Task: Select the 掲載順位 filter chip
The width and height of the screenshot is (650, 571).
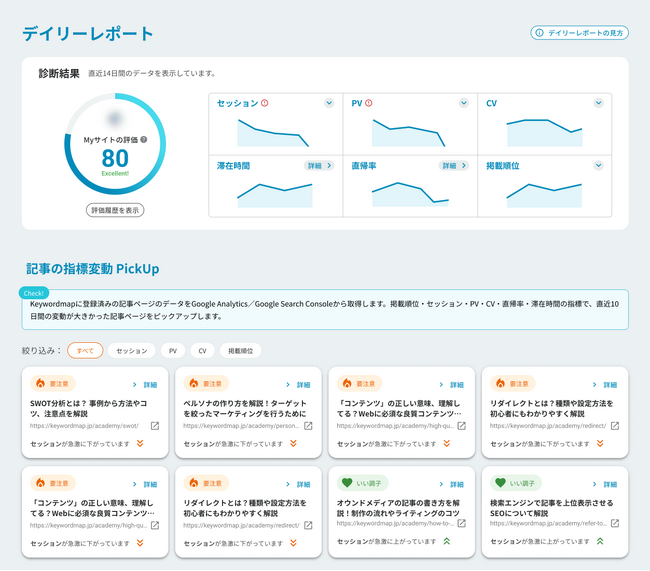Action: 240,351
